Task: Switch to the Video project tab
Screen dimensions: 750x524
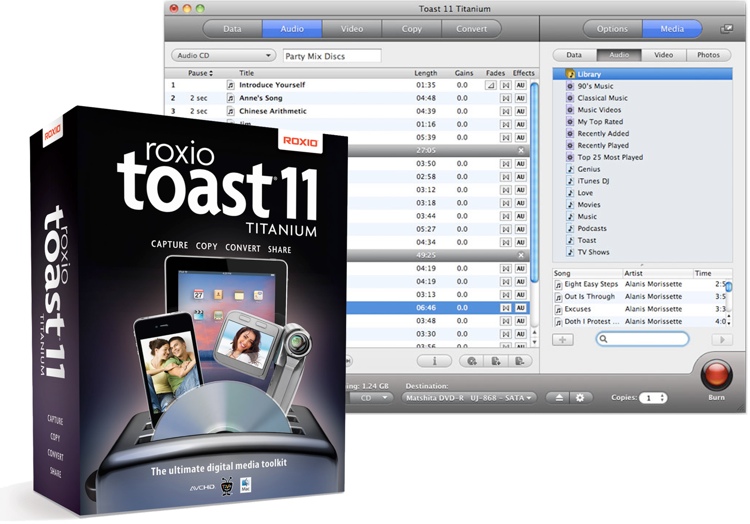Action: [x=352, y=29]
